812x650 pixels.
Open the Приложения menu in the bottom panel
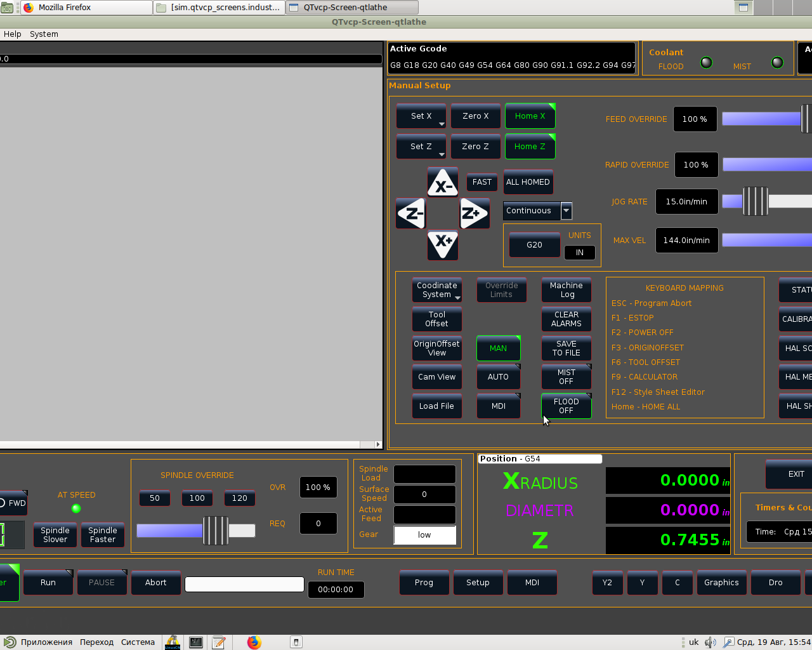click(x=46, y=642)
